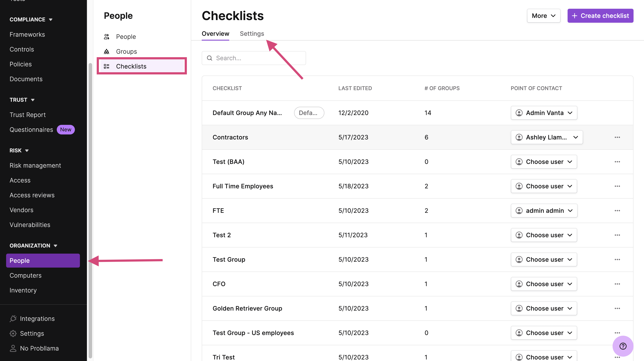Image resolution: width=644 pixels, height=361 pixels.
Task: Click the # OF GROUPS column header
Action: coord(442,88)
